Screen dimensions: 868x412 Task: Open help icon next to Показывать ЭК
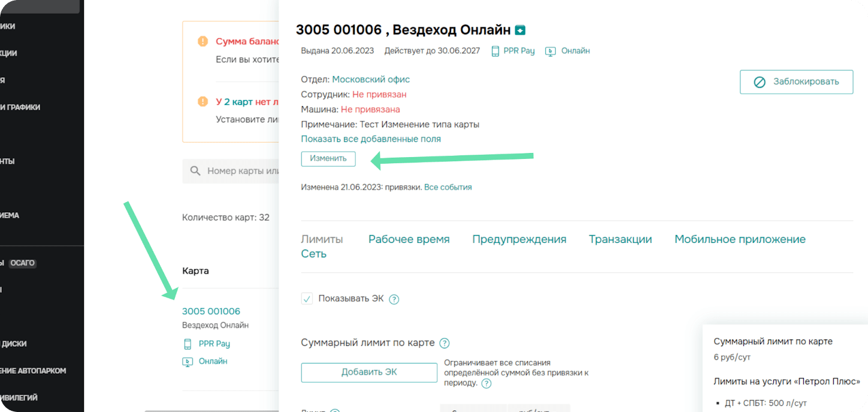pyautogui.click(x=394, y=299)
